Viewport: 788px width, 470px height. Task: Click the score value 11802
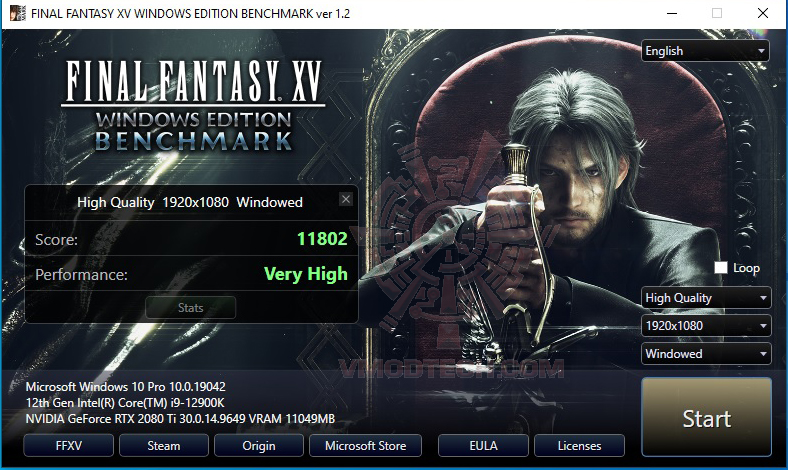point(322,239)
